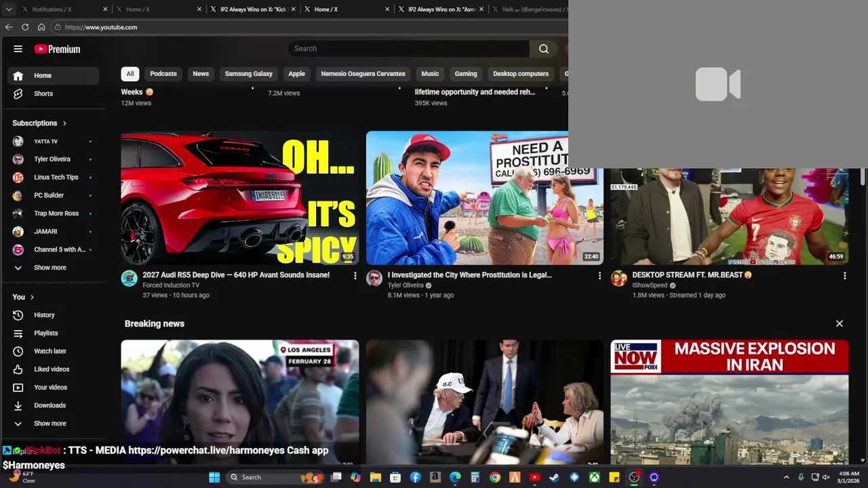The height and width of the screenshot is (488, 868).
Task: Expand the You section chevron
Action: tap(32, 297)
